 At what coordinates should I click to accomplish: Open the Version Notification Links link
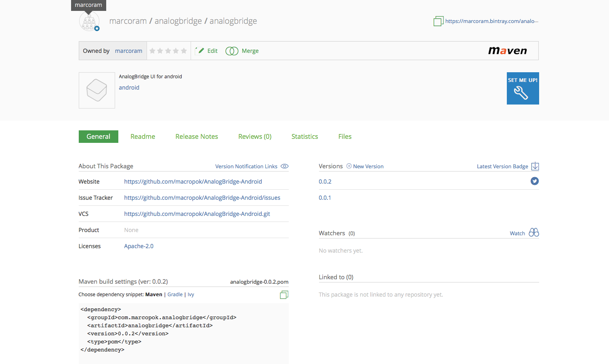(246, 166)
